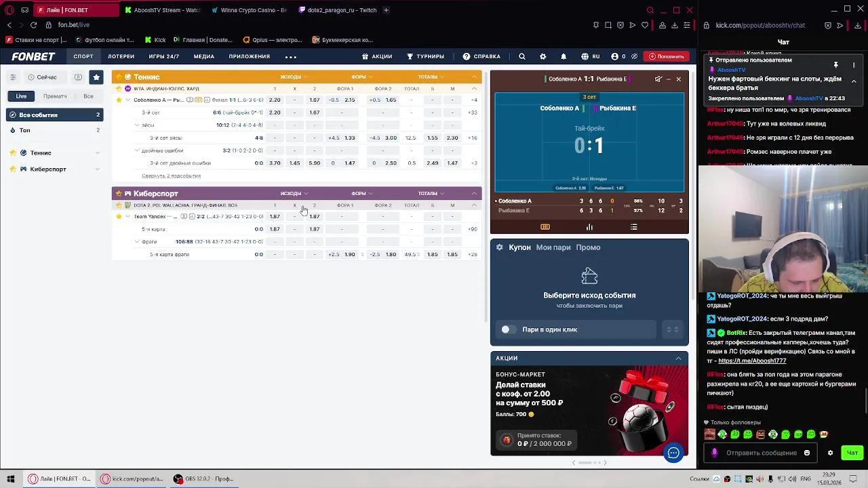Show event list view in match tracker
Screen dimensions: 868x488
(x=633, y=227)
